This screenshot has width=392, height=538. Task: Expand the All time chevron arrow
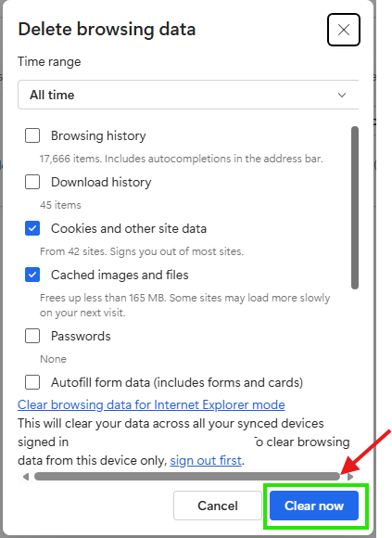pyautogui.click(x=342, y=95)
